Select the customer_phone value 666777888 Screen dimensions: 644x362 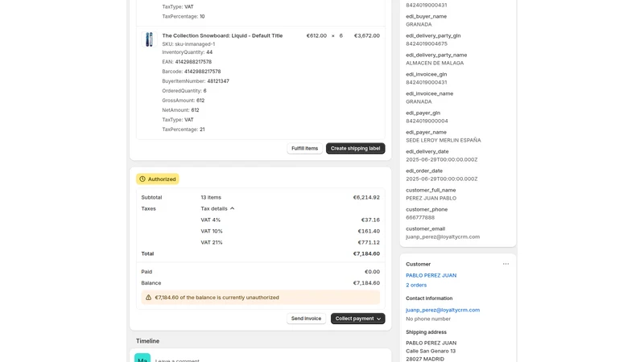(x=419, y=217)
